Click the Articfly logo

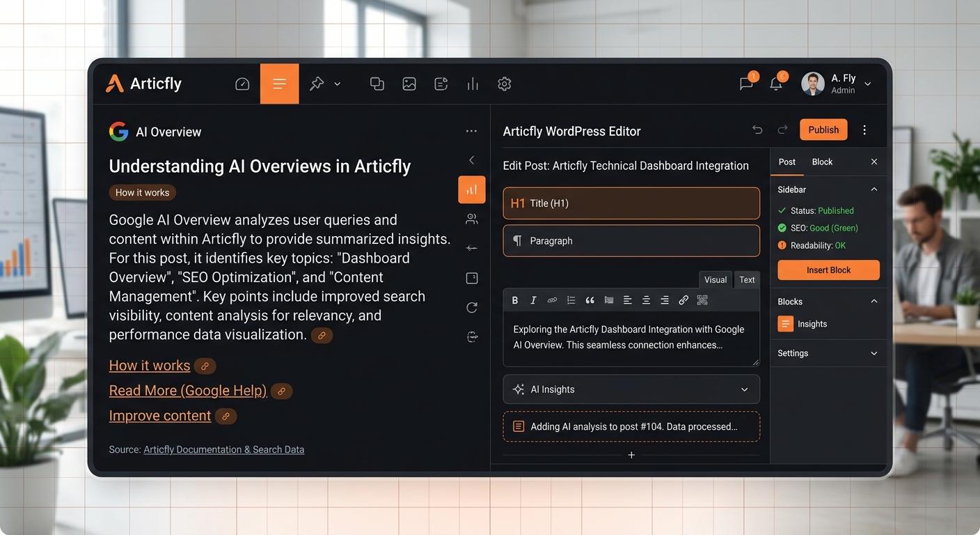[x=143, y=84]
